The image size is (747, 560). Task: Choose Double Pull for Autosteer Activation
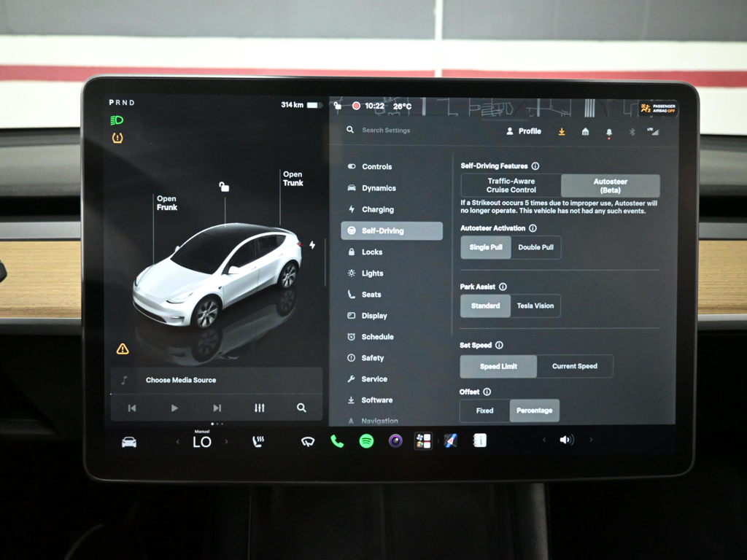(536, 247)
